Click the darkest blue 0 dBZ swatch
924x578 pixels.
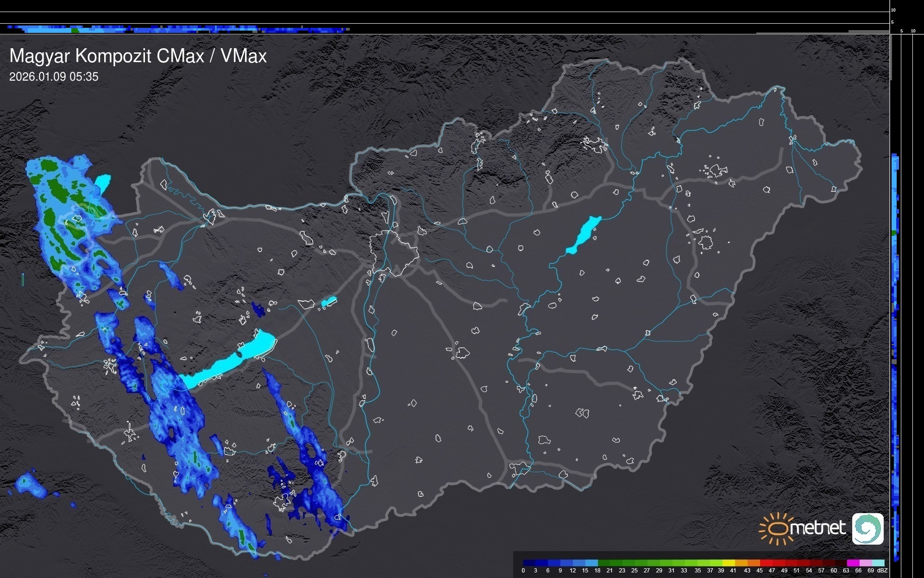(x=529, y=563)
